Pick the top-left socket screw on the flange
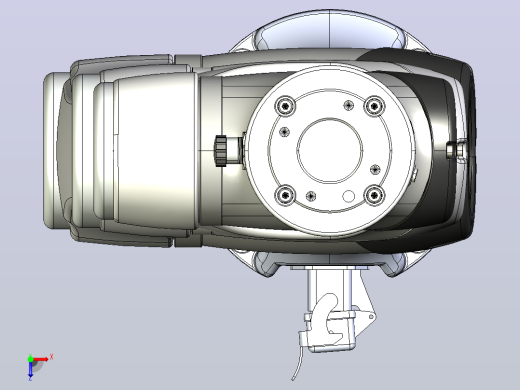 click(285, 106)
